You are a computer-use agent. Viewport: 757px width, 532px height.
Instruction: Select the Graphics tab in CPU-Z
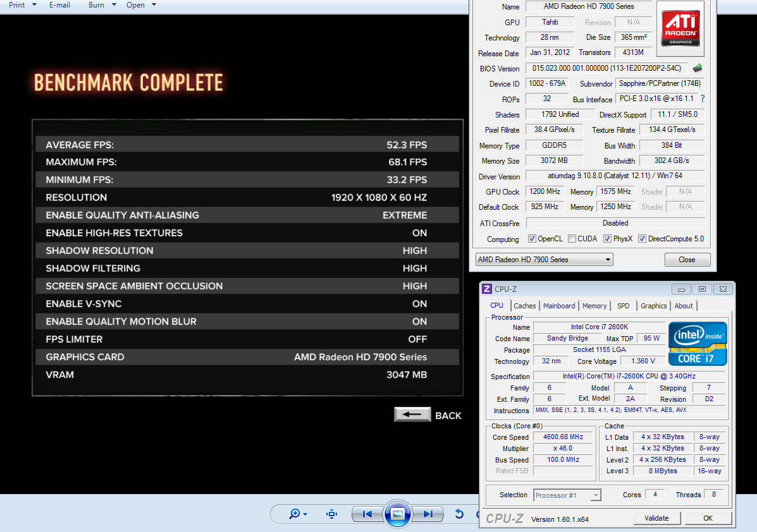[654, 306]
